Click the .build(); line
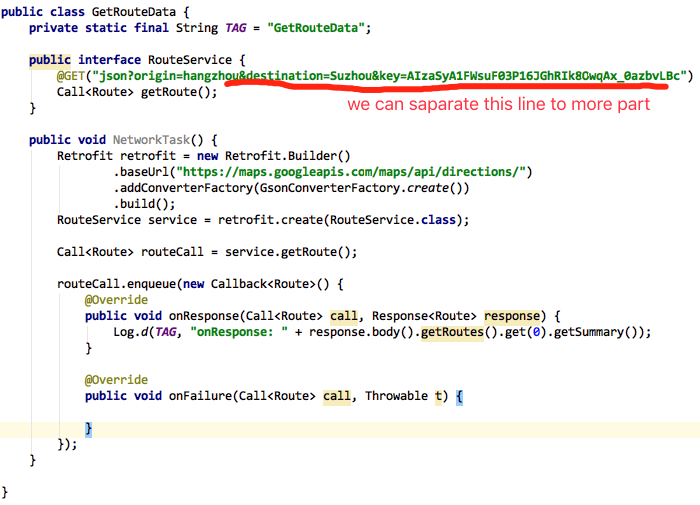Viewport: 700px width, 505px height. coord(144,204)
